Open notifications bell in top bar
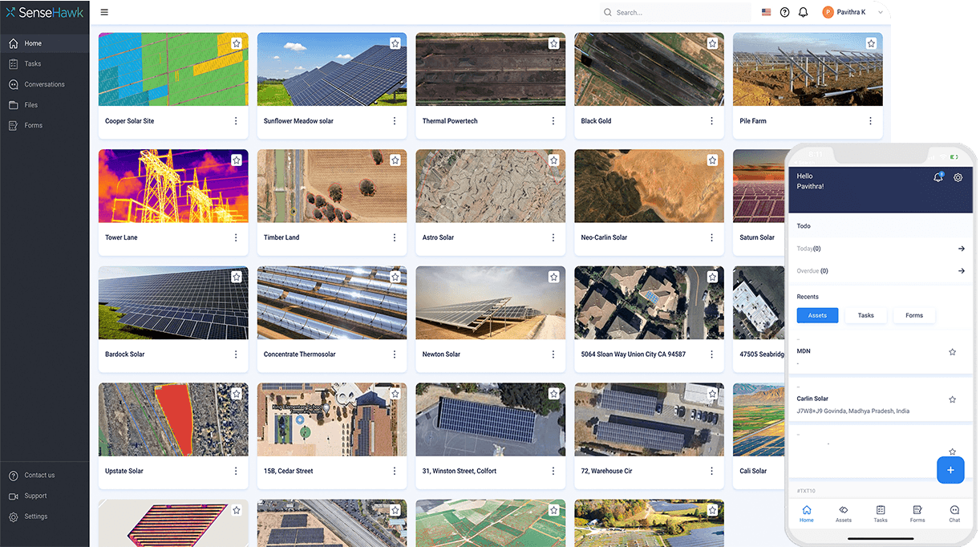This screenshot has width=980, height=547. [x=803, y=13]
